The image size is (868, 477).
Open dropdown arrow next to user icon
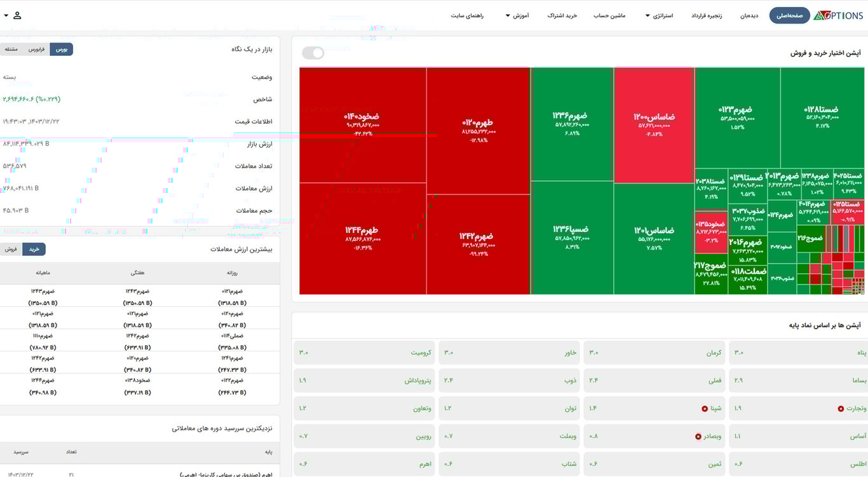[6, 15]
